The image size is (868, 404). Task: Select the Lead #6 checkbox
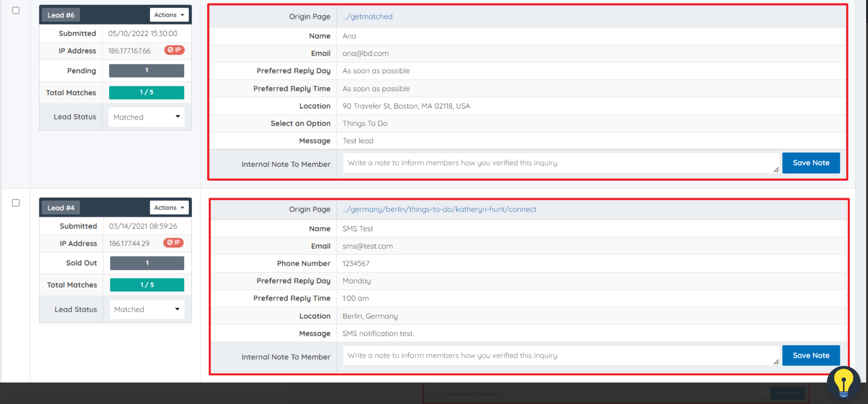[16, 10]
